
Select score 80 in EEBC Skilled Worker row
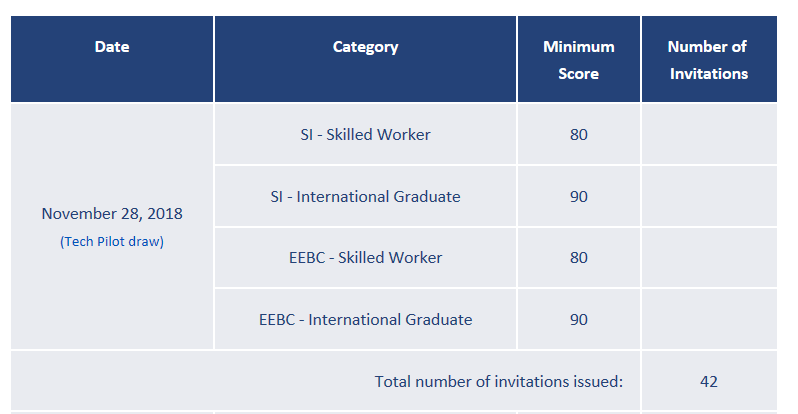pos(578,258)
